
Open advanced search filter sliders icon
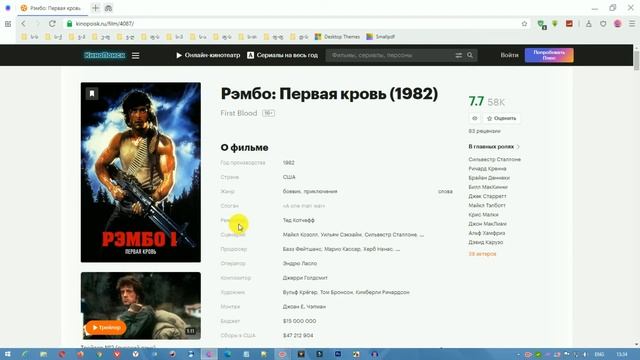tap(459, 55)
